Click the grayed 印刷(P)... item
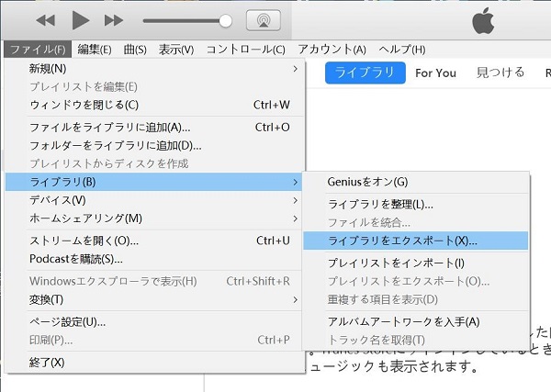 click(153, 340)
